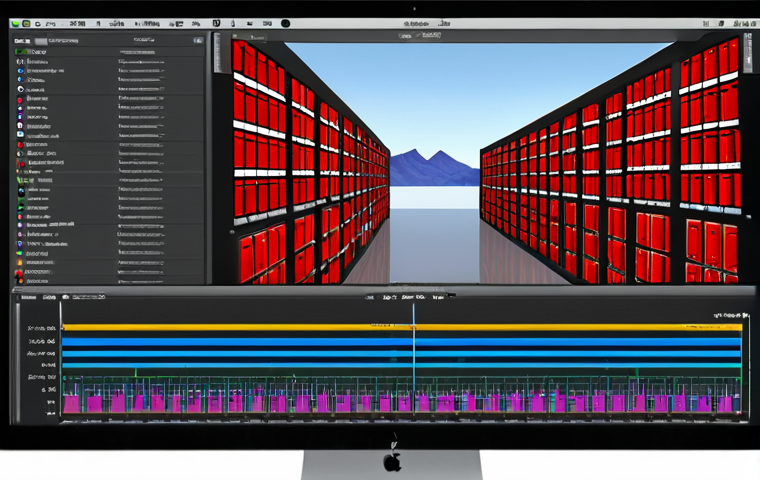Click the green round icon in the top bar
Image resolution: width=760 pixels, height=480 pixels.
click(x=16, y=23)
